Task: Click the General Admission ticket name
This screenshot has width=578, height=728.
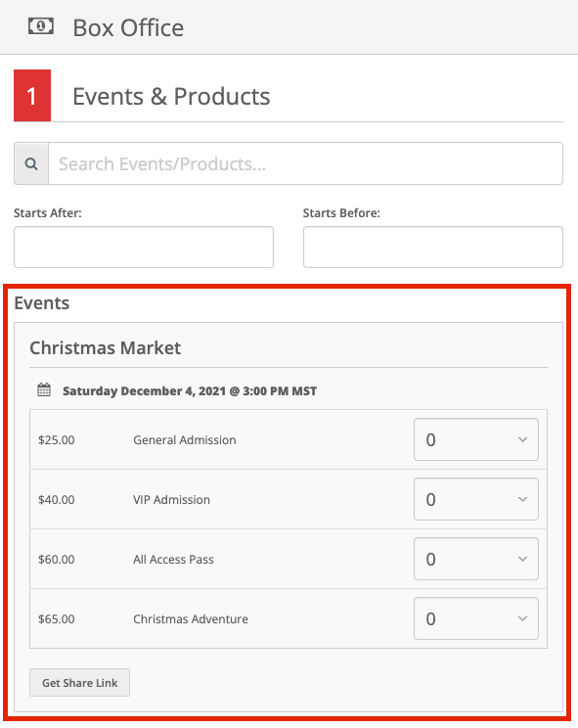Action: 185,439
